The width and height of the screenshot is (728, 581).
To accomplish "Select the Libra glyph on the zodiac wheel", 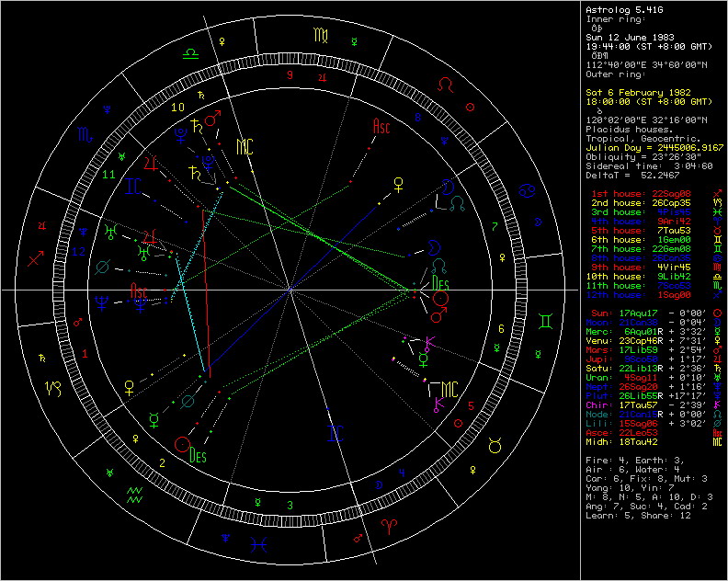I will 188,54.
